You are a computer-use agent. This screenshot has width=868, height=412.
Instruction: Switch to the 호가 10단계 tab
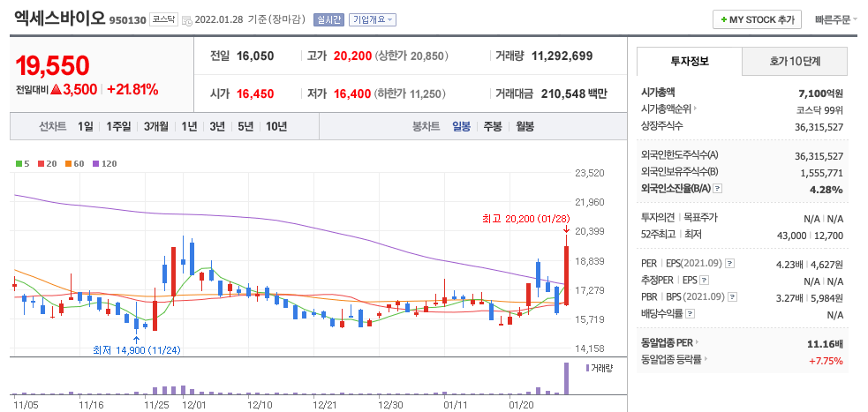pos(795,61)
